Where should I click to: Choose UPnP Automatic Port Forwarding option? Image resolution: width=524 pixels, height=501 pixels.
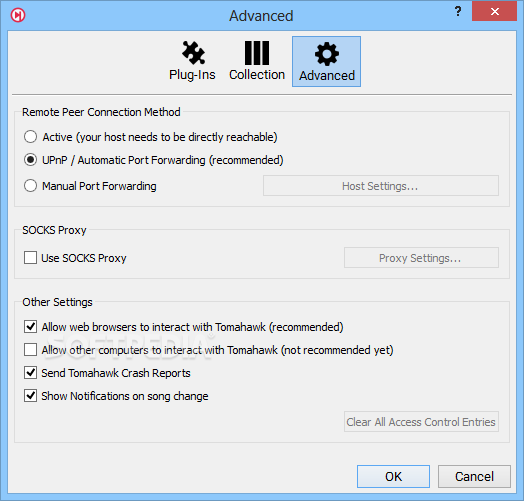(x=30, y=160)
